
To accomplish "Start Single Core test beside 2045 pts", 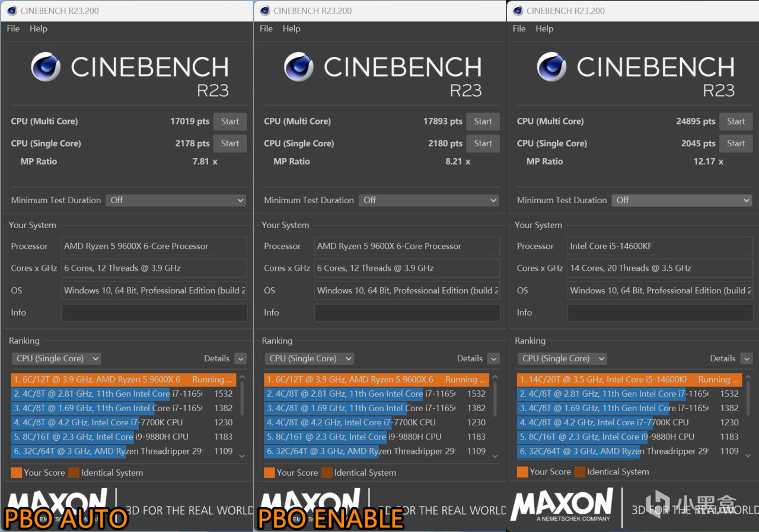I will [x=736, y=143].
